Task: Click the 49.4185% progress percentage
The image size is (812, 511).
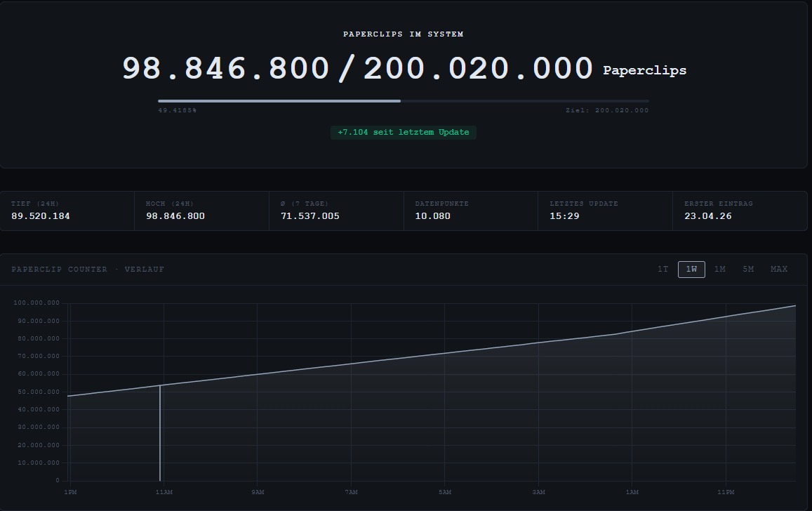Action: [x=177, y=111]
